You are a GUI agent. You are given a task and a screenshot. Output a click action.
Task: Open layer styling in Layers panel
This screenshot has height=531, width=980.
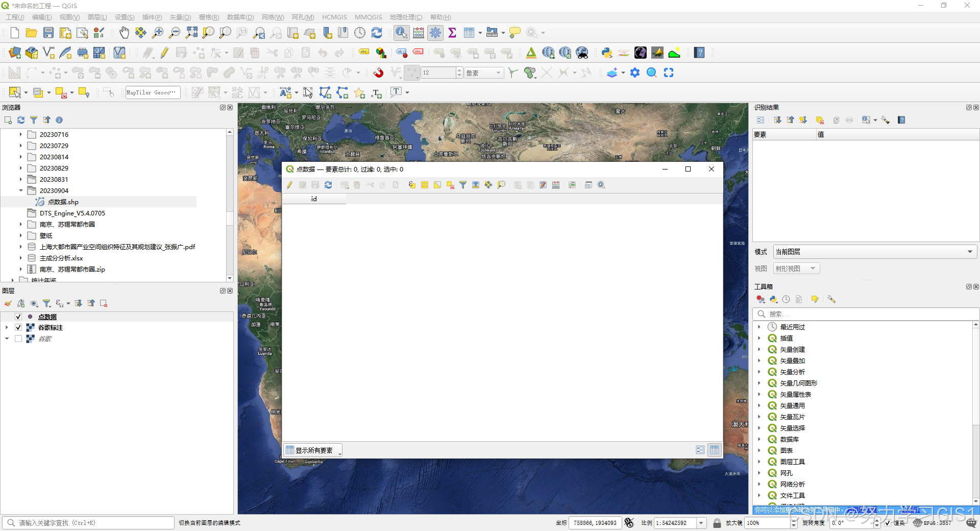coord(8,303)
